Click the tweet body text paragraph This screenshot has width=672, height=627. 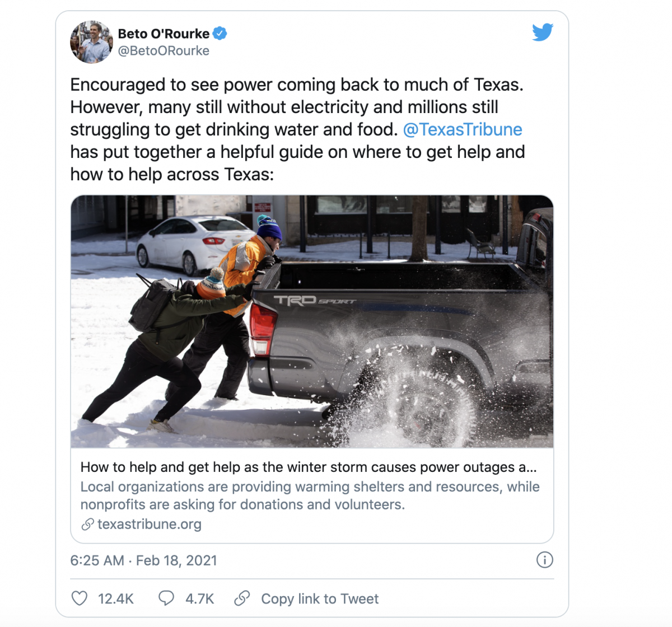297,129
